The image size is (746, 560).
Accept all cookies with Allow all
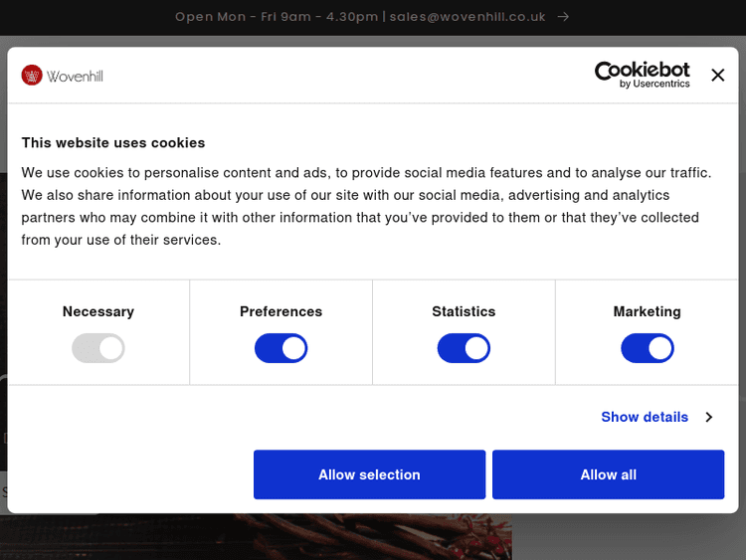pyautogui.click(x=608, y=474)
